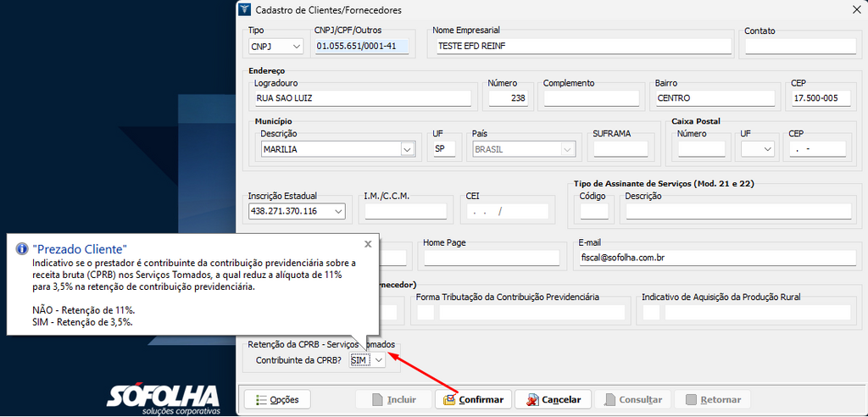This screenshot has height=417, width=868.
Task: Click the Nome Empresarial field
Action: [581, 47]
